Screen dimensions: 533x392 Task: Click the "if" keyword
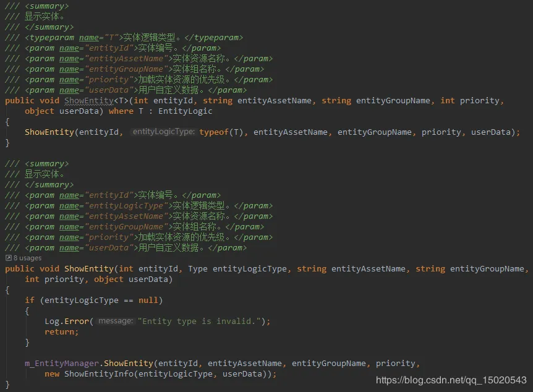(x=30, y=300)
